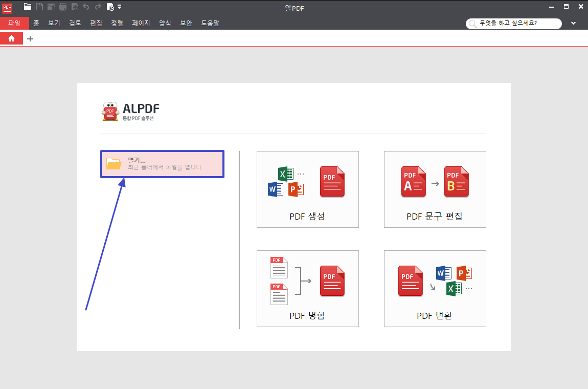Click the '무엇을 하고 싶으세요?' search field

[514, 23]
